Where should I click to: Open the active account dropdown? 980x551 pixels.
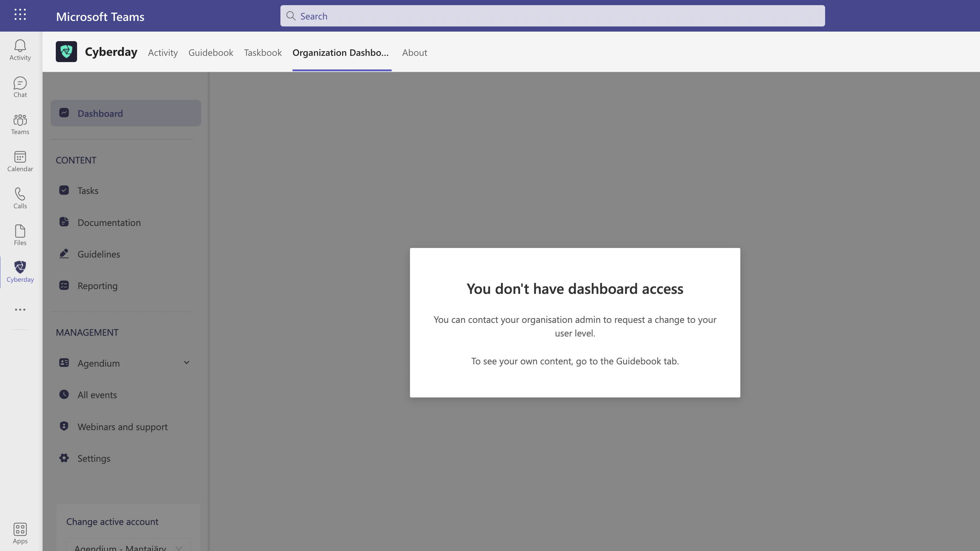point(128,545)
